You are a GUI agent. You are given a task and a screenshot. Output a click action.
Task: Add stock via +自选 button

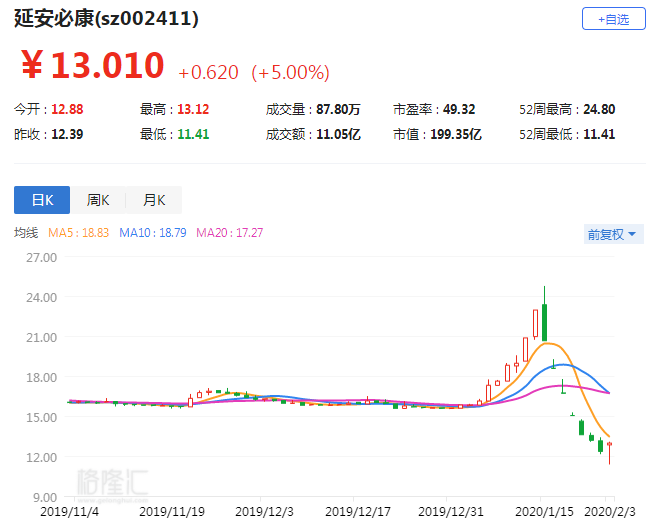pyautogui.click(x=613, y=19)
